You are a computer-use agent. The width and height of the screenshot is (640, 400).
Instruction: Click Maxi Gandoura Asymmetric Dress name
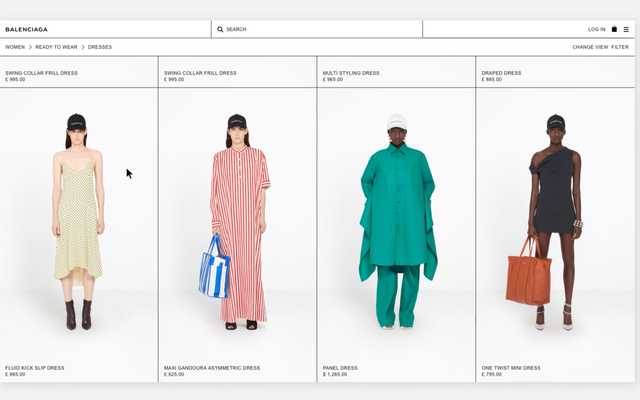tap(212, 368)
